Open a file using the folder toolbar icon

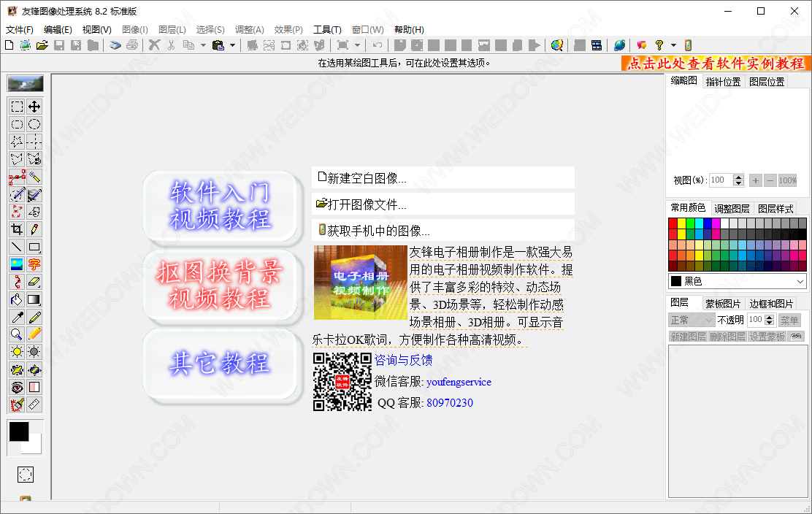coord(42,45)
